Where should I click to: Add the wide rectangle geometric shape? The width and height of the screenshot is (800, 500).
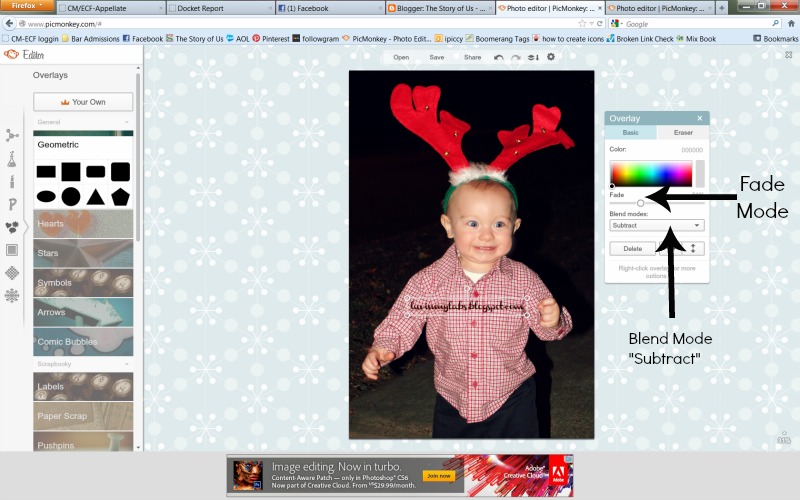coord(46,172)
